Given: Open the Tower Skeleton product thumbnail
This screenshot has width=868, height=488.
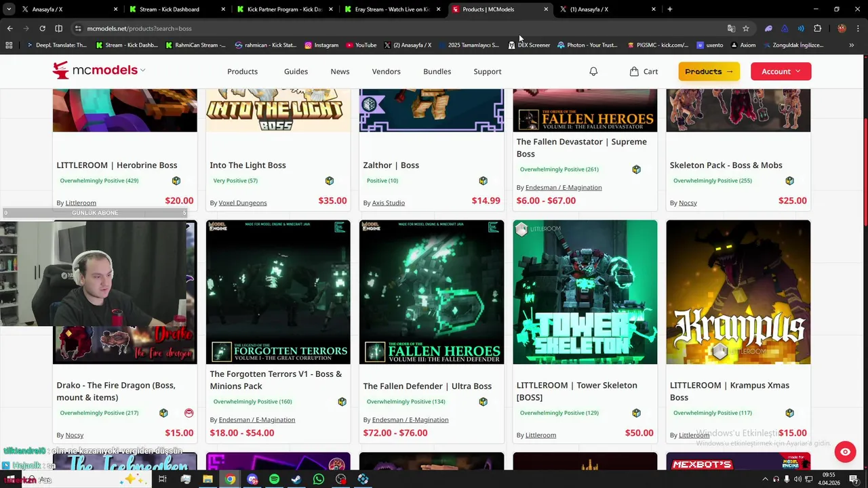Looking at the screenshot, I should click(585, 292).
